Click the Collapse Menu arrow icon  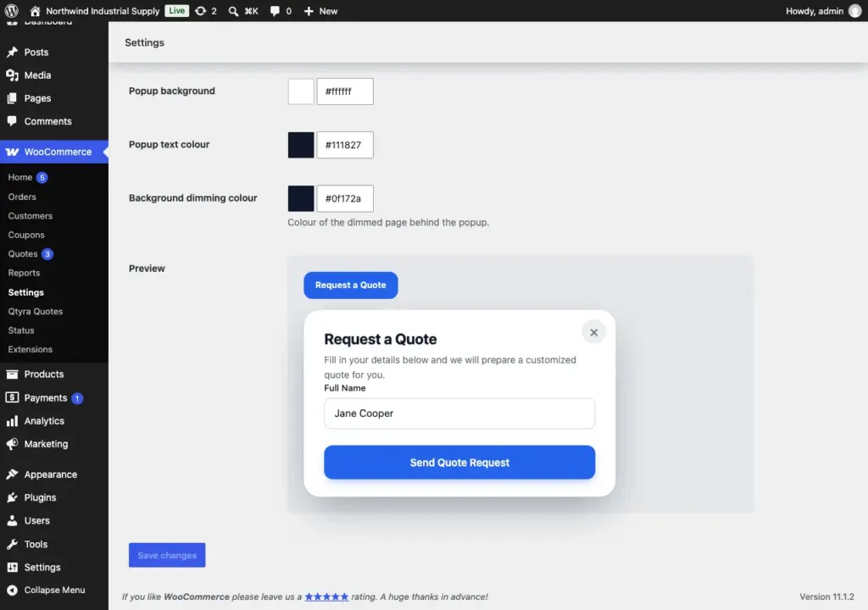point(12,590)
